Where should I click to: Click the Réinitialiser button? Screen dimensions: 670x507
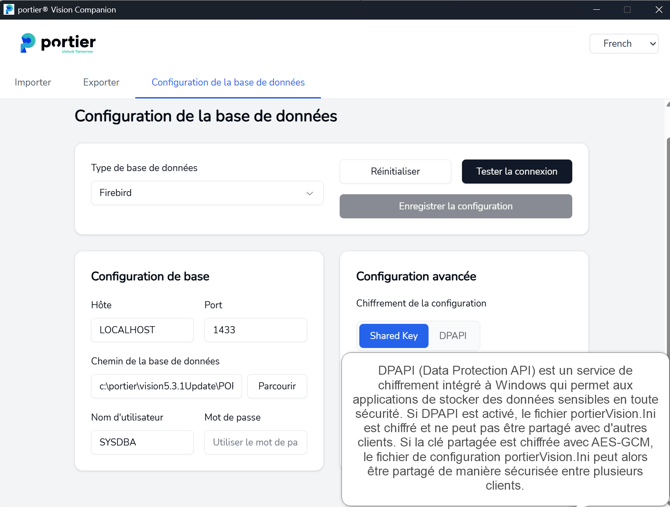[395, 171]
